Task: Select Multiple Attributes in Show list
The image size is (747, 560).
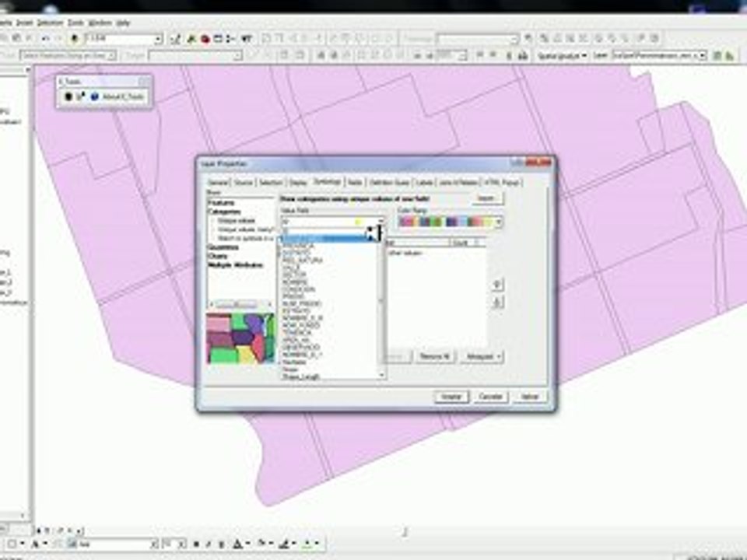Action: pyautogui.click(x=235, y=265)
